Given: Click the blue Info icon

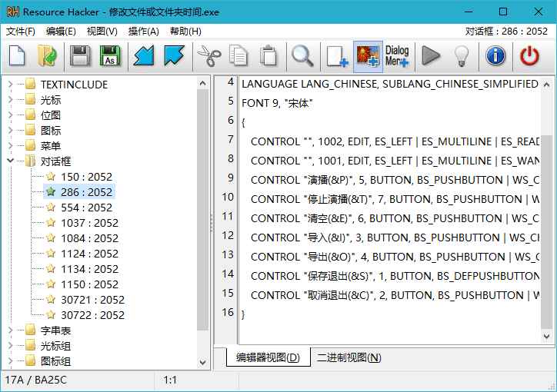Looking at the screenshot, I should point(496,55).
